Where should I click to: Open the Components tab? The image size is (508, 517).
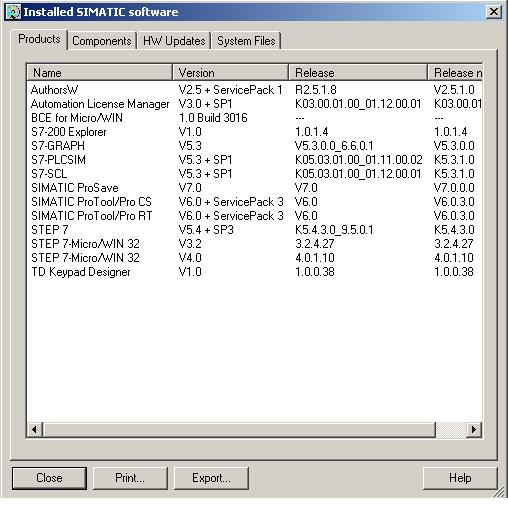point(102,41)
